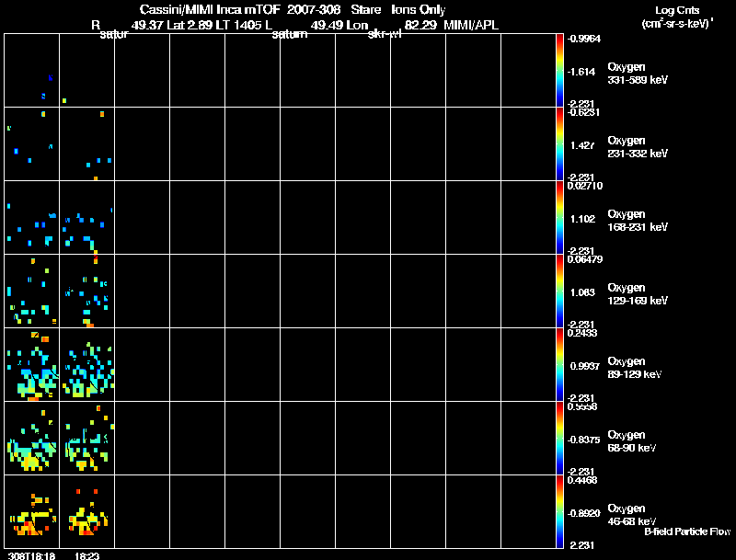Open the 18:23 panel for Oxygen 231-332 keV
This screenshot has width=736, height=560.
pos(86,144)
